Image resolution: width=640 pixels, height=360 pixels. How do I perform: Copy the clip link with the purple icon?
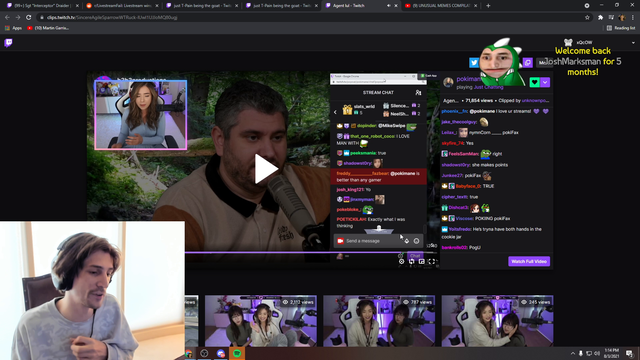click(527, 62)
